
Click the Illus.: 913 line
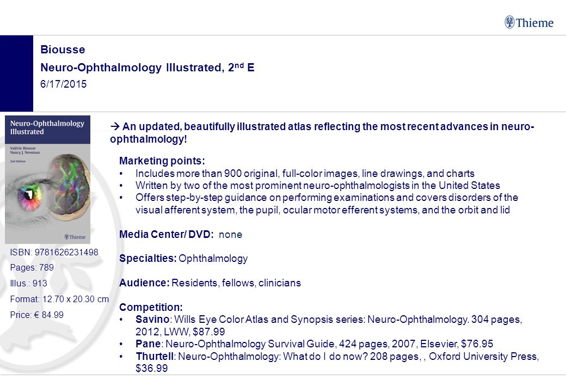point(28,283)
